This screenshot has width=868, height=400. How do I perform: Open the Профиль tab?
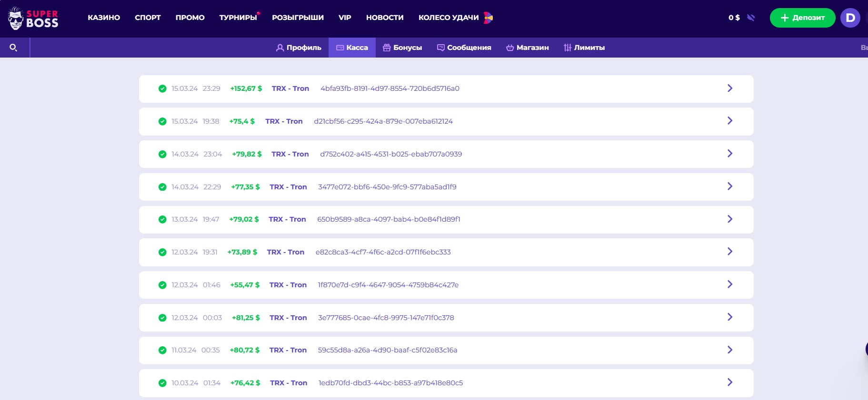pyautogui.click(x=299, y=48)
